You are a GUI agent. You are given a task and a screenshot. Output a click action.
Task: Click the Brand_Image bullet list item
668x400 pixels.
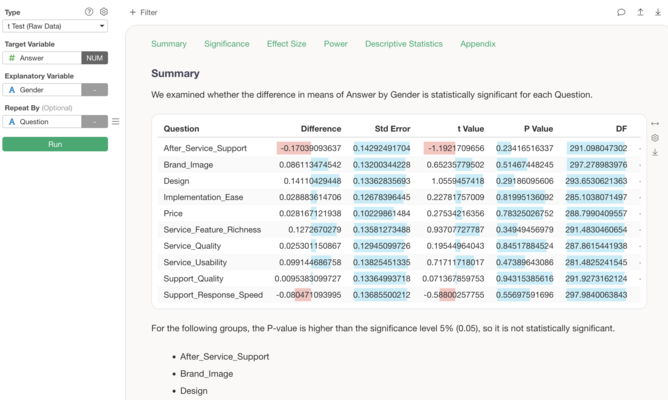(207, 374)
